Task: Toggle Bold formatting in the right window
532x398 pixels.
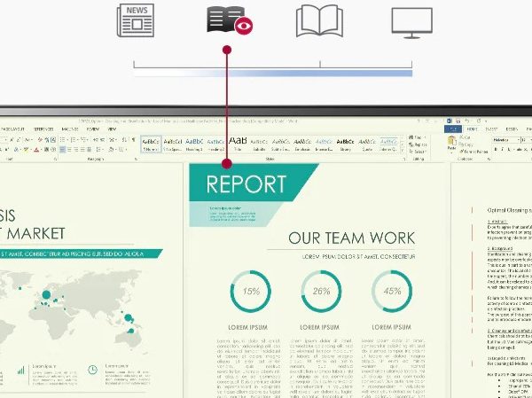Action: pos(496,149)
